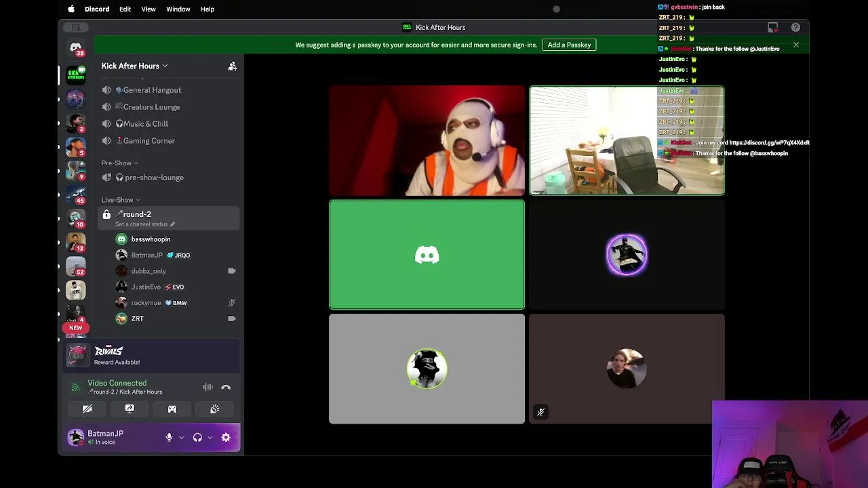
Task: Open the help question mark icon
Action: (795, 27)
